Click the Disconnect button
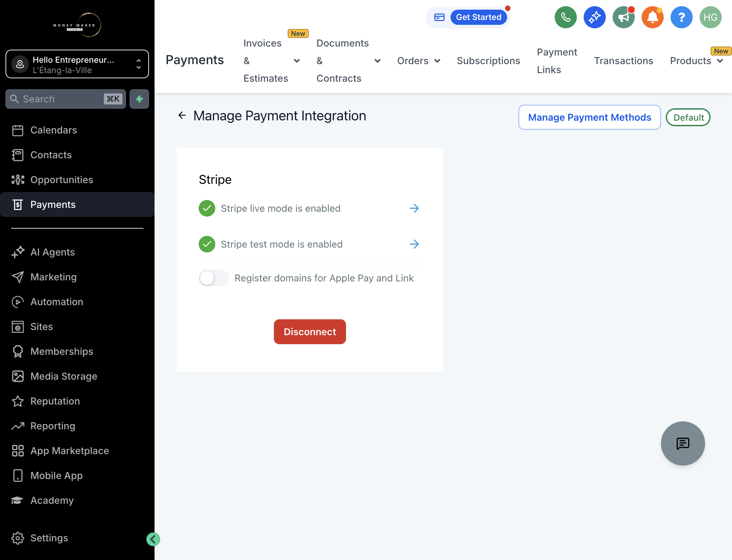This screenshot has height=560, width=732. [x=310, y=332]
